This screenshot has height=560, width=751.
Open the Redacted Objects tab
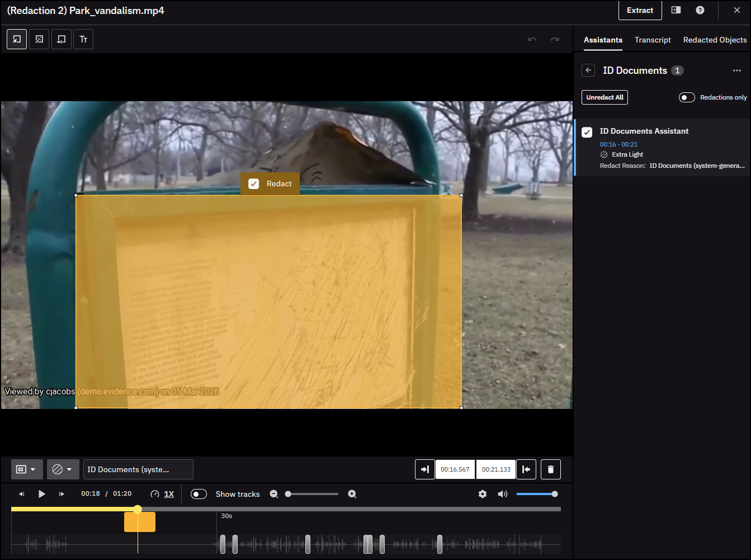click(715, 40)
